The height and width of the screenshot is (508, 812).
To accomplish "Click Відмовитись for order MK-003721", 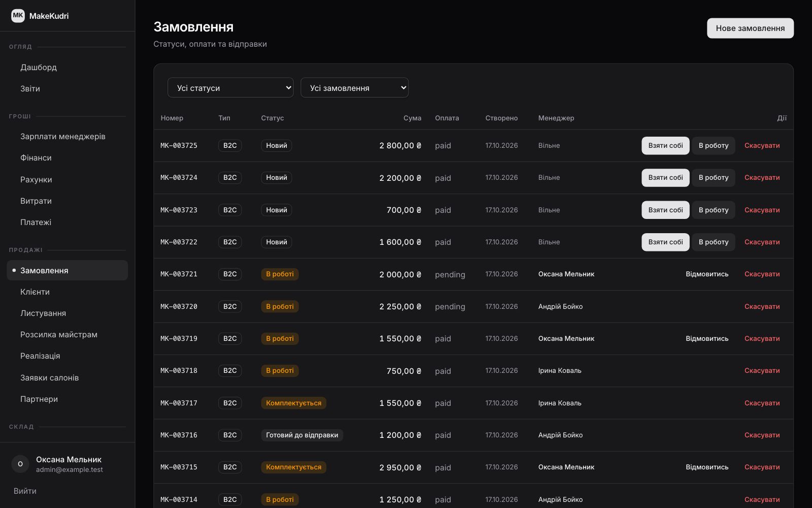I will (x=707, y=274).
